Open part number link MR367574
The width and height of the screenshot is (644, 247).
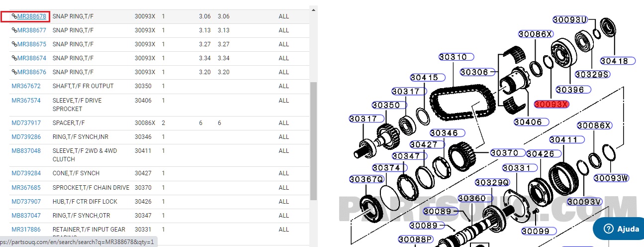[x=26, y=101]
